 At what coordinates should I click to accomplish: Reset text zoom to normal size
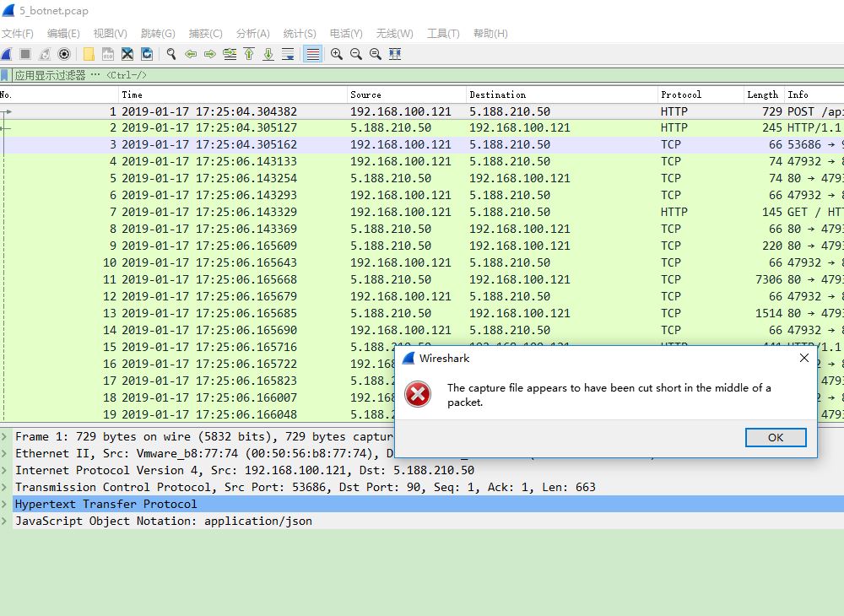pos(376,54)
